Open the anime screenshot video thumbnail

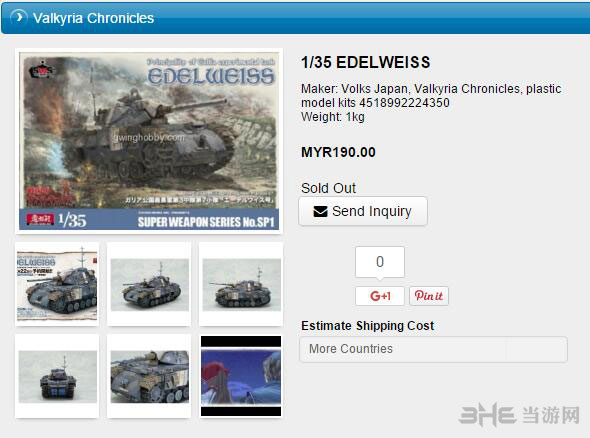click(x=241, y=376)
